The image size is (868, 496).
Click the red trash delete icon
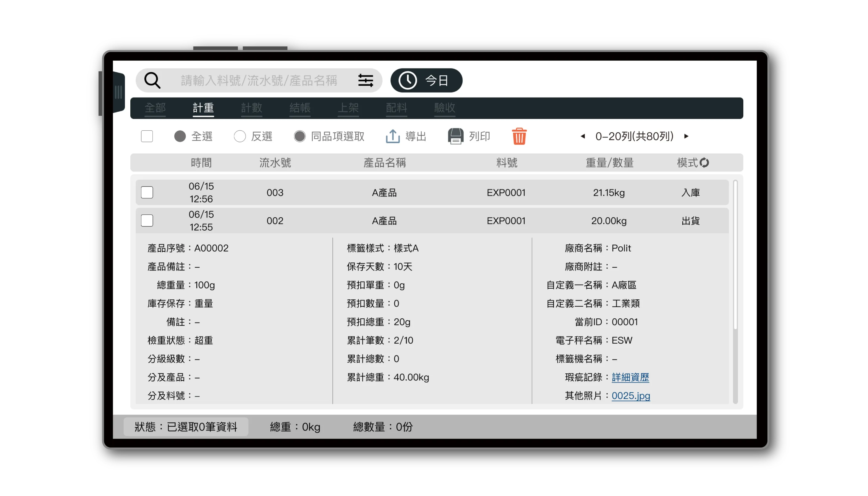point(519,137)
